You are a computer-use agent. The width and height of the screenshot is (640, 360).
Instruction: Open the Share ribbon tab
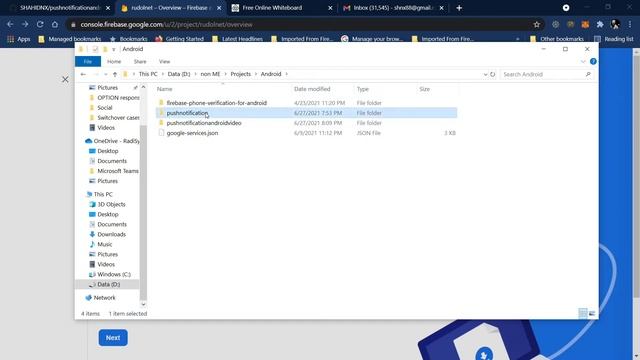coord(140,62)
